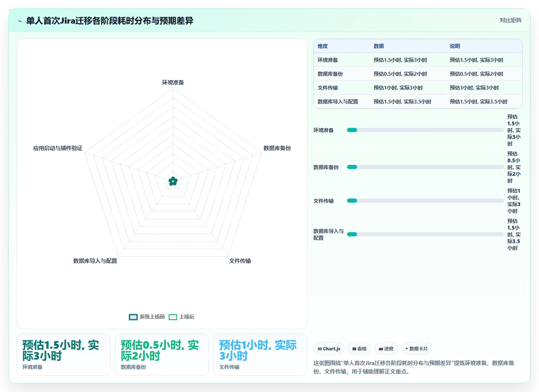Click the 对比矩阵 label

coord(510,20)
